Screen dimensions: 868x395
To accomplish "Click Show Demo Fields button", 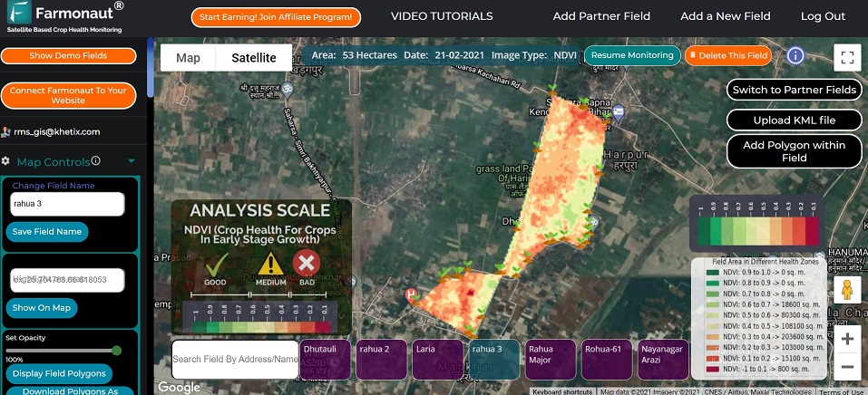I will point(68,56).
